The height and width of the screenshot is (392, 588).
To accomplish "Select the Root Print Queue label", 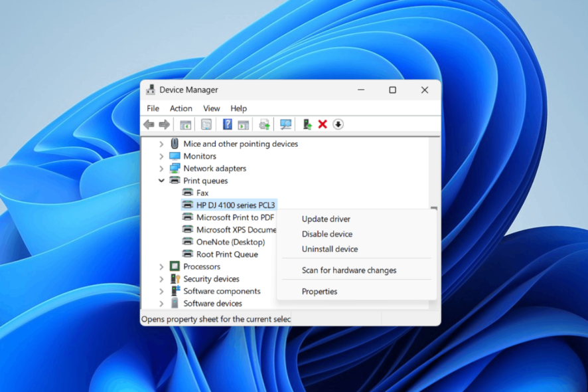I will (x=227, y=254).
